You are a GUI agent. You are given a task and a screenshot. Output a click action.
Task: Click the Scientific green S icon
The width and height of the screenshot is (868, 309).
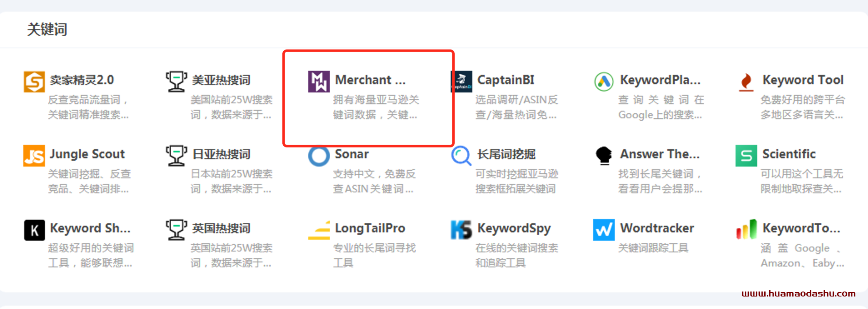click(746, 155)
